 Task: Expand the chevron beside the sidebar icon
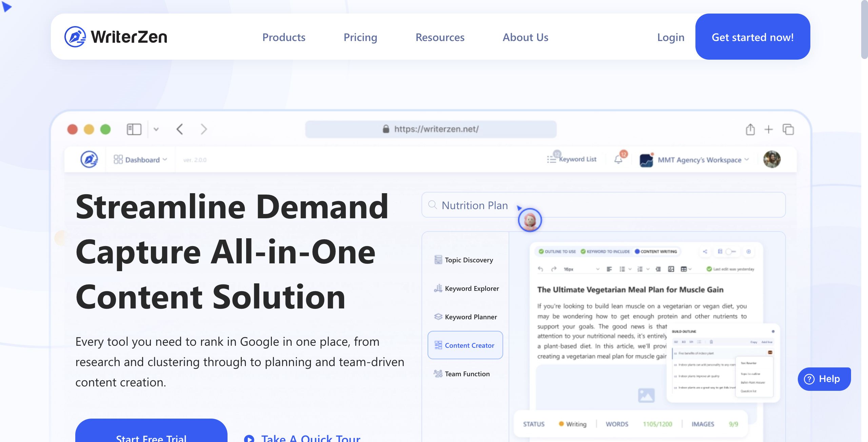tap(156, 129)
